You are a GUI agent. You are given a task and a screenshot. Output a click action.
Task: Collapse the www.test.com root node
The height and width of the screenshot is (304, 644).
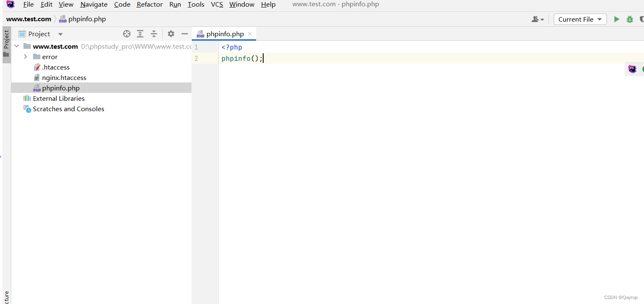click(17, 46)
